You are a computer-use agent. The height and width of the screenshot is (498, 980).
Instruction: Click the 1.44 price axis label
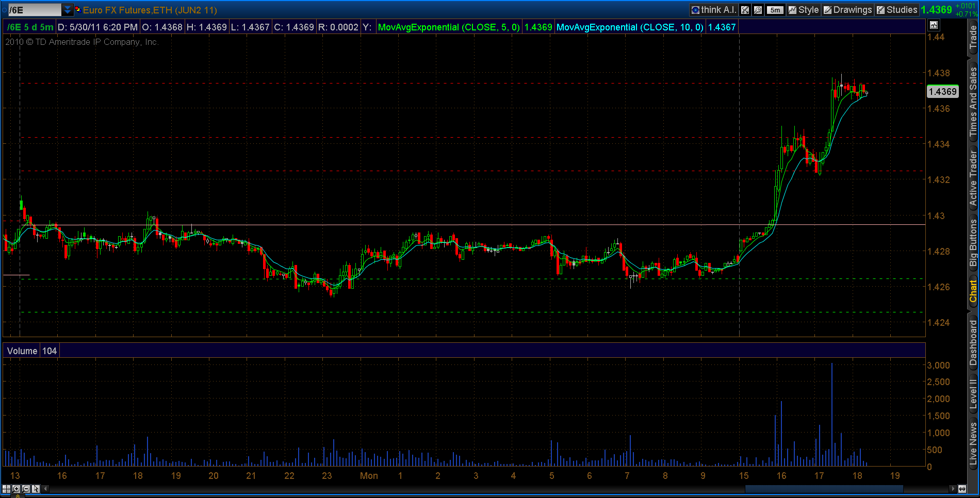click(936, 37)
